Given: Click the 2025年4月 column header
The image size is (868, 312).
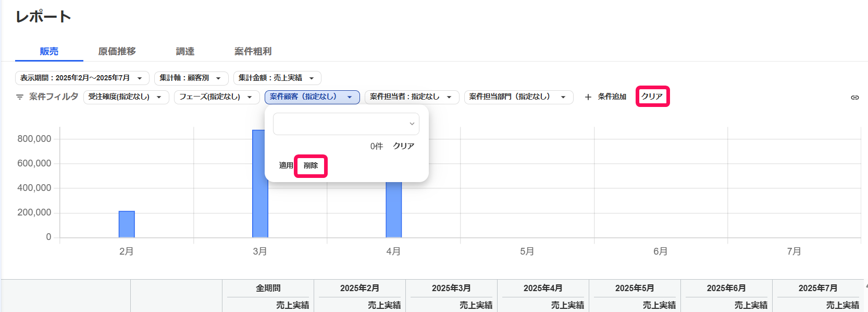Looking at the screenshot, I should 543,288.
